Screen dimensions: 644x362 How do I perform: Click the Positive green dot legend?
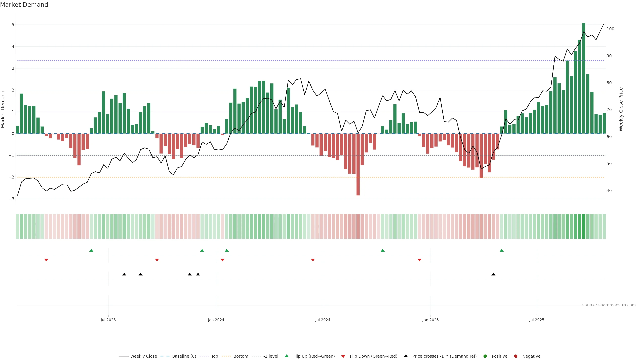coord(485,356)
